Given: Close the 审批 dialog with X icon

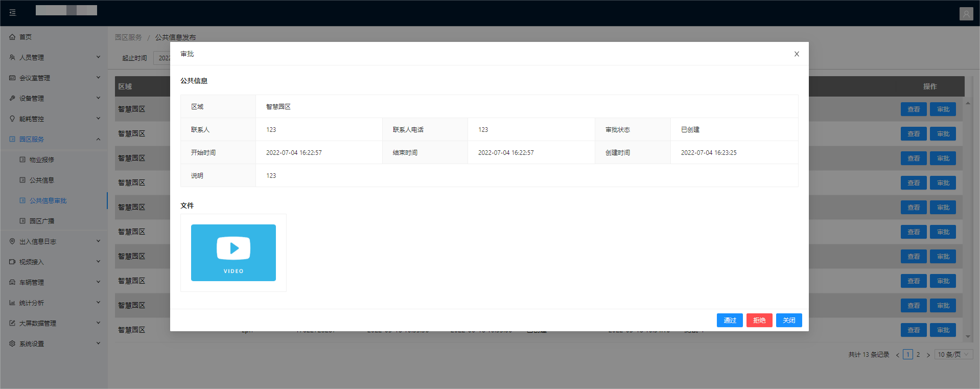Looking at the screenshot, I should (x=797, y=54).
